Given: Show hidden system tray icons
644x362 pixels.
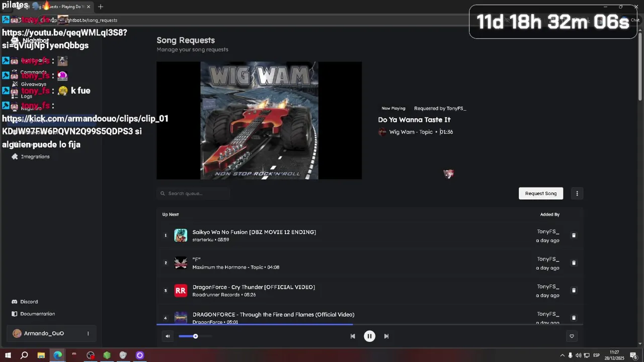Looking at the screenshot, I should click(x=562, y=355).
